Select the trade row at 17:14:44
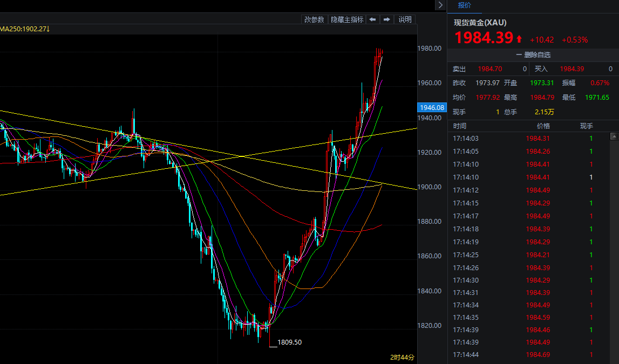Screen dimensions: 619x364 click(x=529, y=355)
